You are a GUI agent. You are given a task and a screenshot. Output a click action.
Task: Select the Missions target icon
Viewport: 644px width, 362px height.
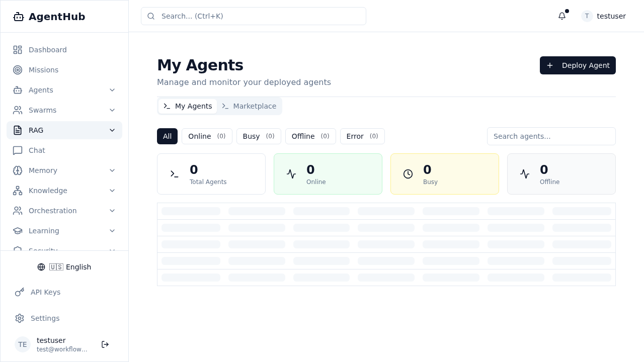click(18, 70)
